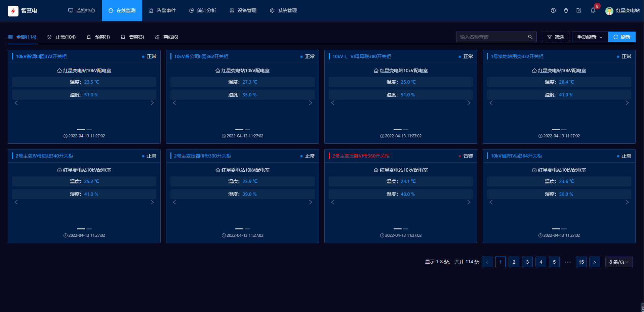This screenshot has height=312, width=644.
Task: Expand the pagination ellipsis for more pages
Action: pos(568,262)
